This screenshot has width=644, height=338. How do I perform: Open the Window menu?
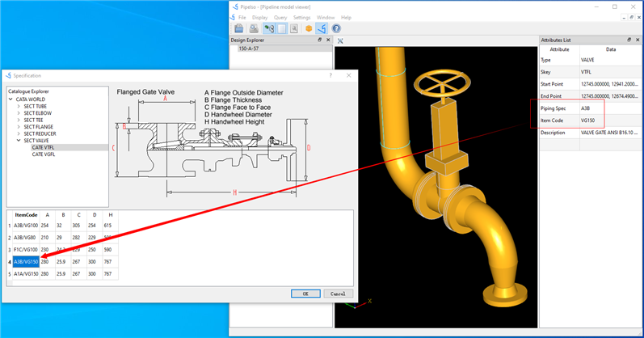326,17
